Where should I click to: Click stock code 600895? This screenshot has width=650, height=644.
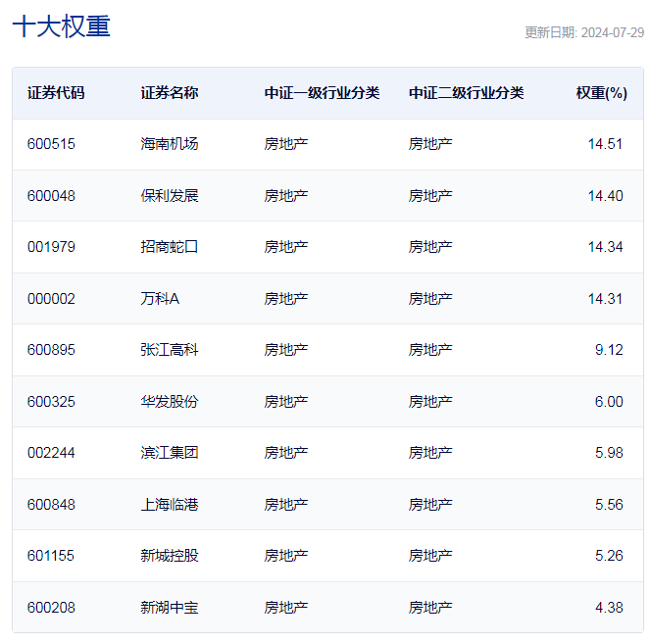51,350
